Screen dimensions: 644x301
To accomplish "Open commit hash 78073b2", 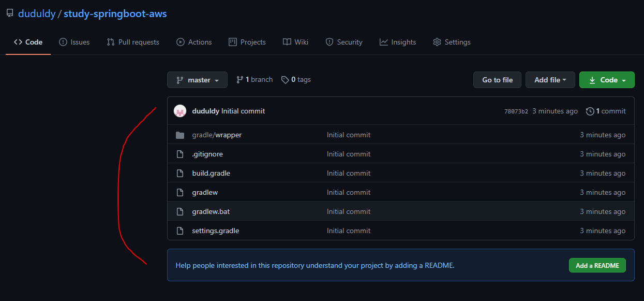I will (x=516, y=111).
